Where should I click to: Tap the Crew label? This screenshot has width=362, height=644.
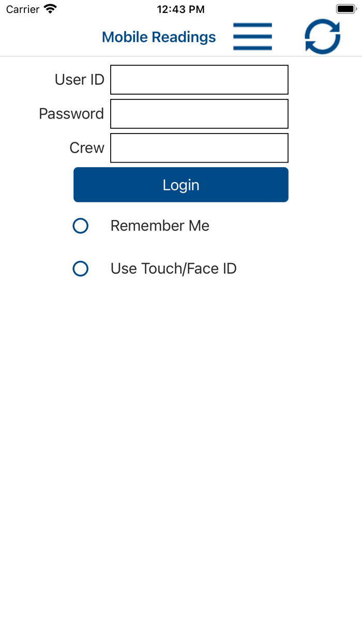pos(86,148)
